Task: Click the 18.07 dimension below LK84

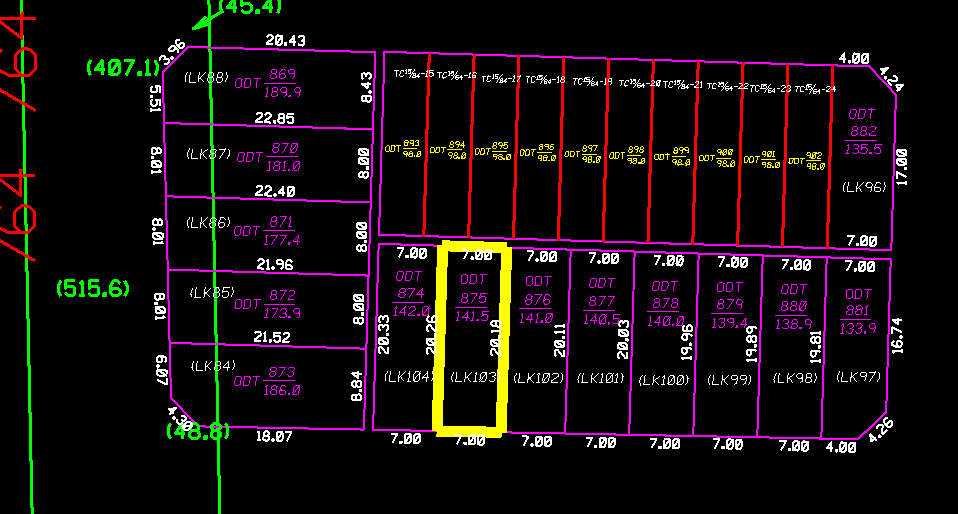Action: click(275, 437)
